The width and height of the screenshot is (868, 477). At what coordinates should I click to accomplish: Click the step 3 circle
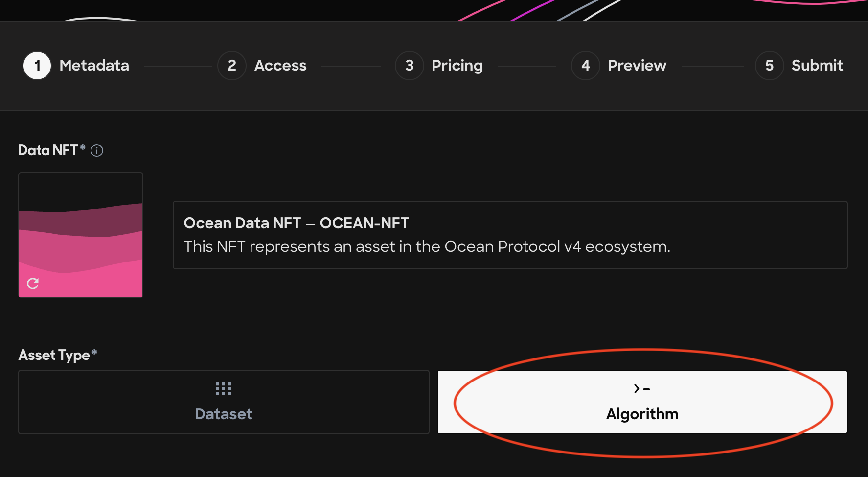point(410,66)
